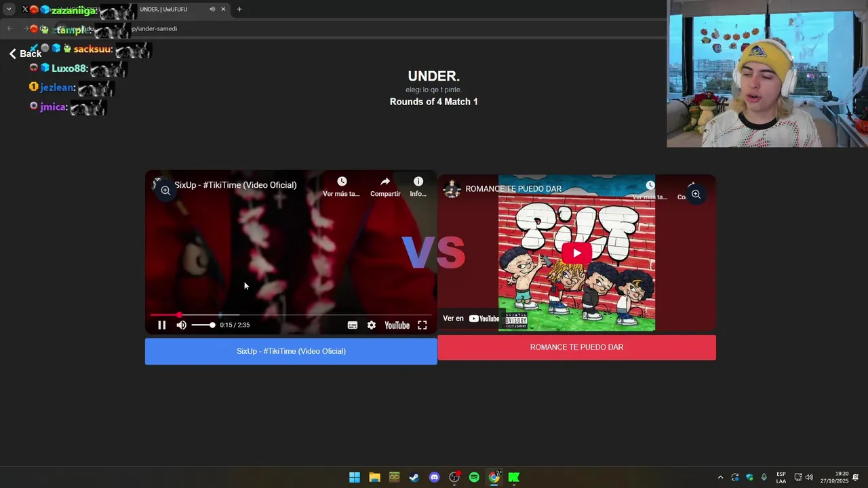Screen dimensions: 868x488
Task: Toggle subtitles on the left video
Action: [353, 325]
